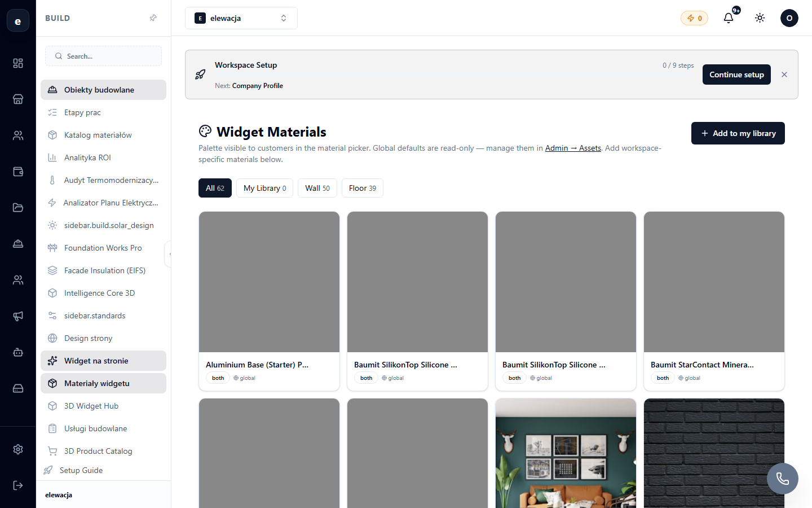Click the floating phone call button
This screenshot has height=508, width=812.
(783, 479)
